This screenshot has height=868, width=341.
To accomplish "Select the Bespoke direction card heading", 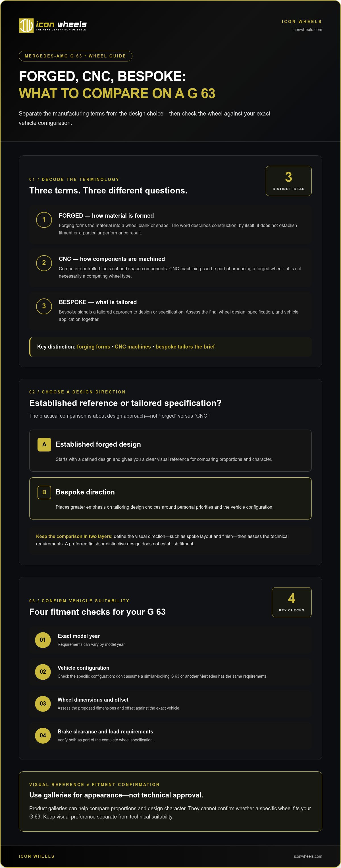I will click(85, 492).
